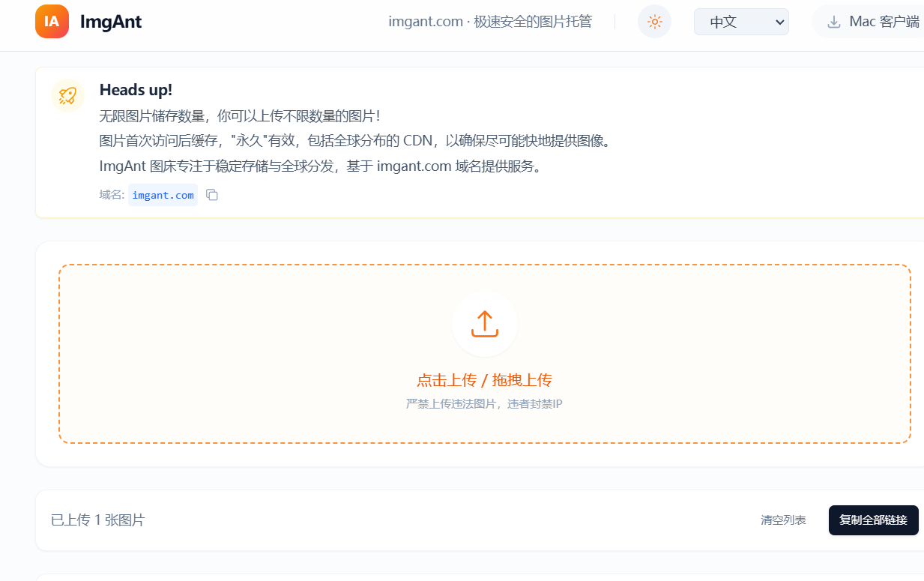Viewport: 924px width, 581px height.
Task: Click the rocket icon in the notice
Action: (x=67, y=95)
